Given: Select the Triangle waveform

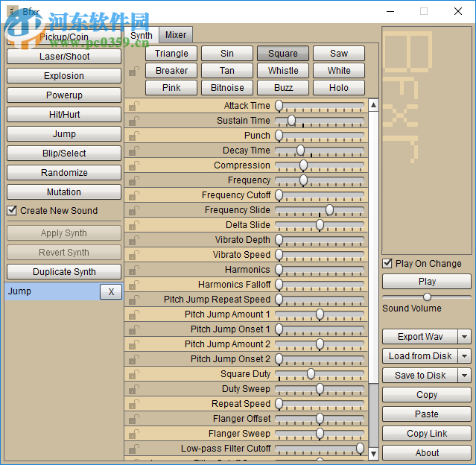Looking at the screenshot, I should click(171, 54).
